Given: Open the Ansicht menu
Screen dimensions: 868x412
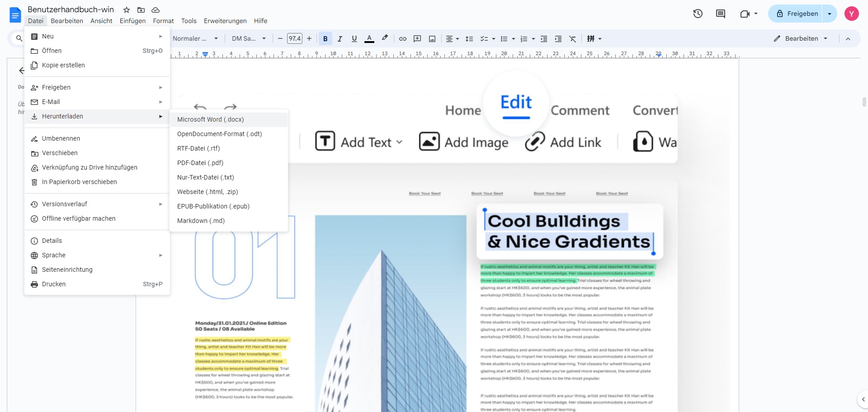Looking at the screenshot, I should tap(101, 21).
